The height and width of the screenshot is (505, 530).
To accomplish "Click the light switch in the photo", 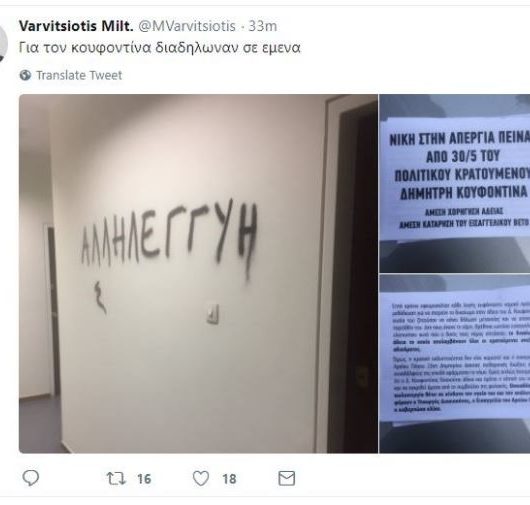I will [x=213, y=313].
